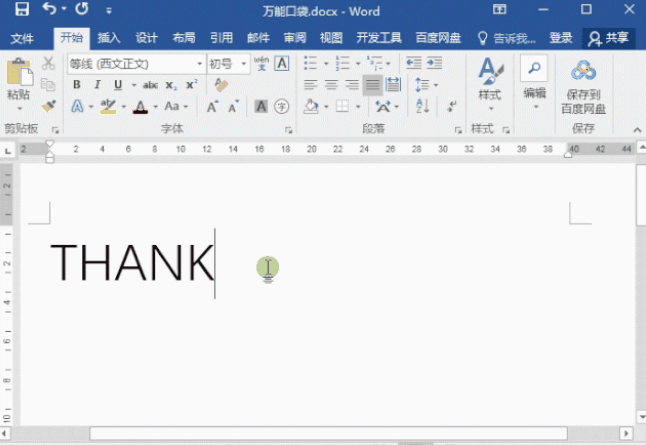Open the Change Case Aa menu
This screenshot has width=646, height=445.
(176, 106)
